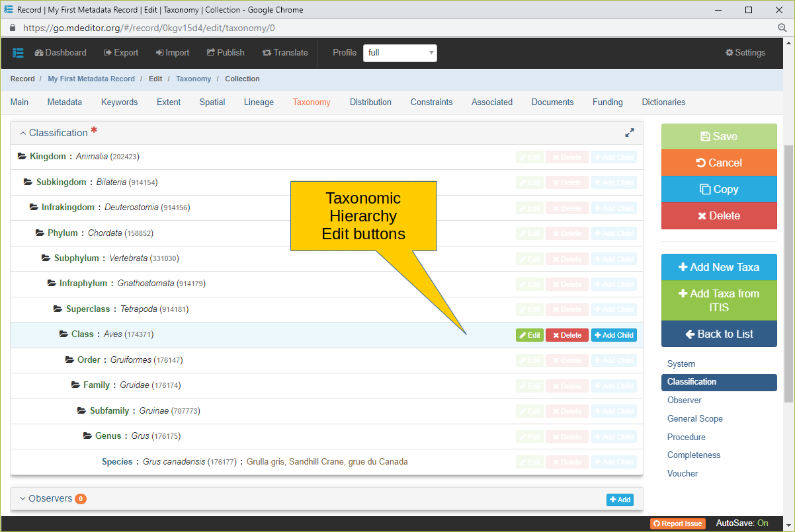Click the Taxonomy breadcrumb link
795x532 pixels.
[x=194, y=79]
